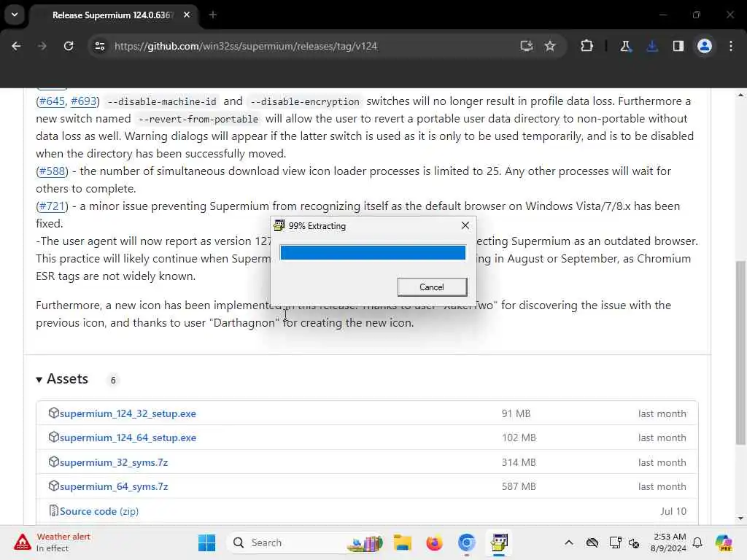Screen dimensions: 747x560
Task: Open the browser Downloads icon
Action: [x=652, y=46]
